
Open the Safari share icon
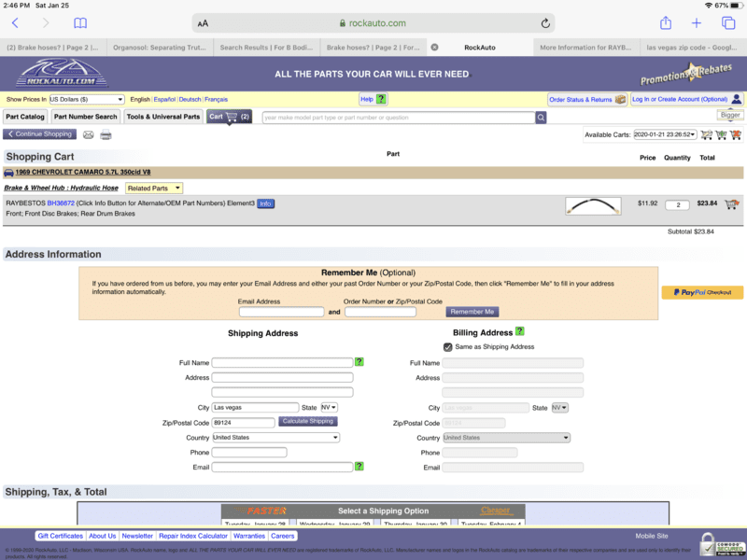point(666,22)
